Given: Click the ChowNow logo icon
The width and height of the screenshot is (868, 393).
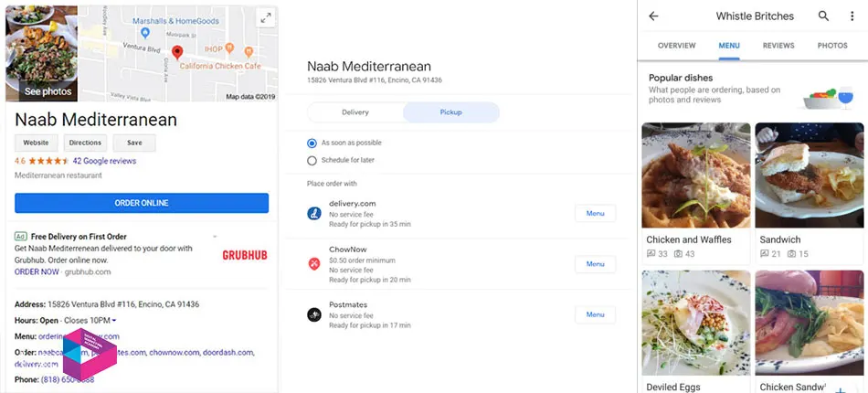Looking at the screenshot, I should tap(314, 264).
